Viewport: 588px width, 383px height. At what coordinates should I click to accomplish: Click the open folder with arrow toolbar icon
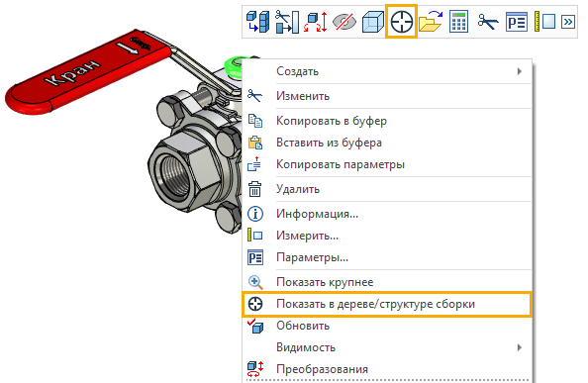tap(431, 22)
